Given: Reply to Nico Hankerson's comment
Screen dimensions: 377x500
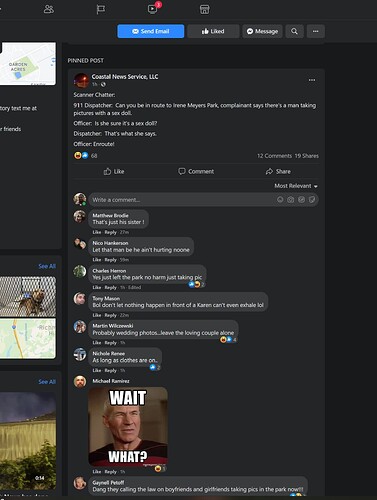Looking at the screenshot, I should (x=110, y=260).
